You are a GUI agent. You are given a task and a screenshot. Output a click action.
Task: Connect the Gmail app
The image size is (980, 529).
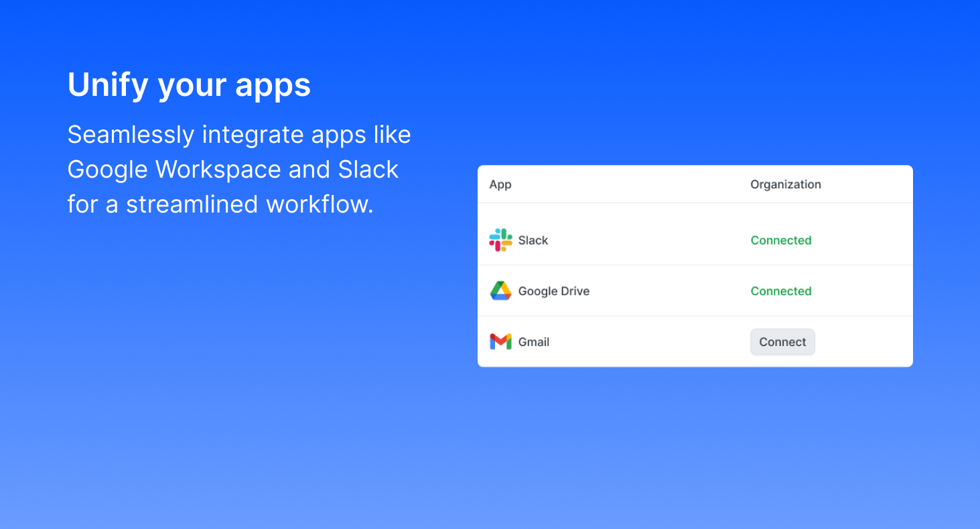(782, 342)
